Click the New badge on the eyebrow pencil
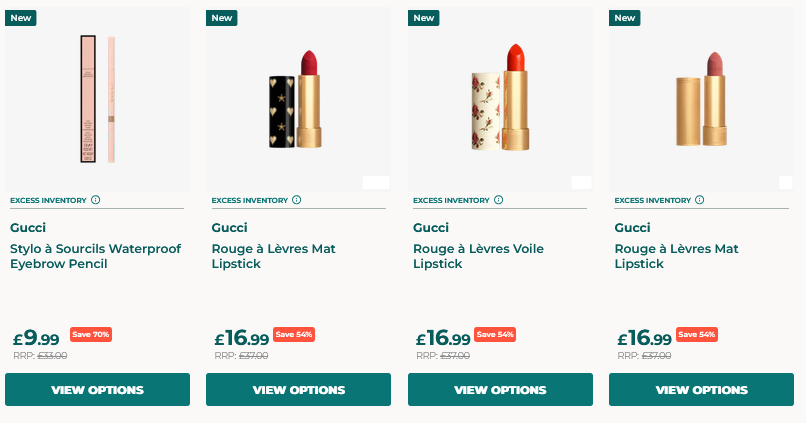Viewport: 806px width, 423px height. point(21,18)
